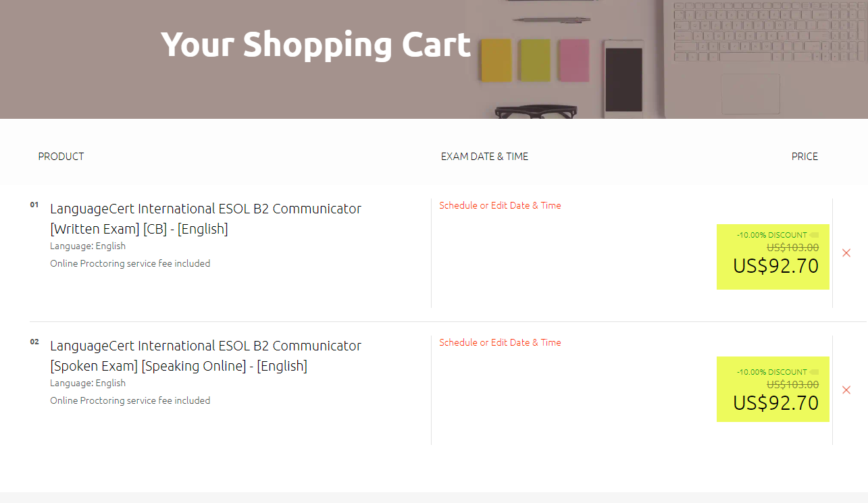
Task: Click the discount tag icon on second item
Action: coord(814,372)
